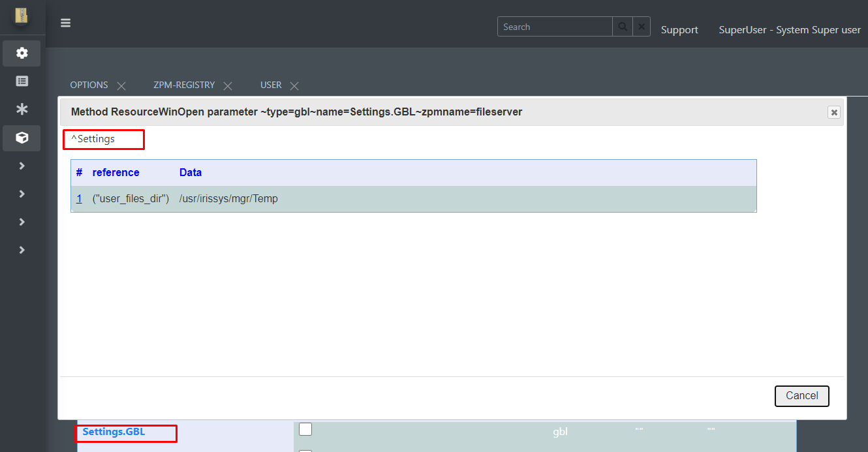Expand the first chevron sidebar item
This screenshot has width=868, height=452.
tap(22, 166)
